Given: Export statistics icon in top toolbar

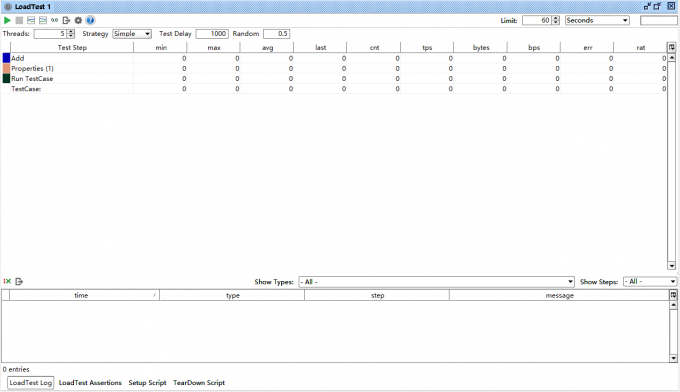Looking at the screenshot, I should [x=66, y=20].
